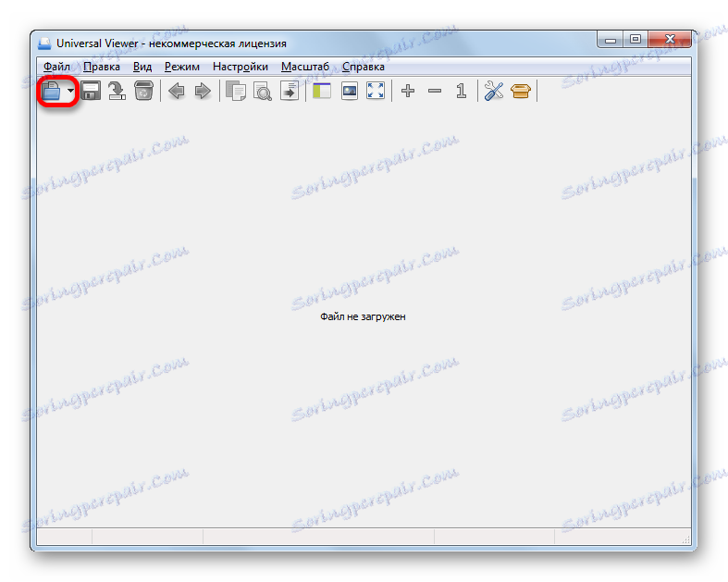The width and height of the screenshot is (728, 582).
Task: Click the Find magnifier toolbar icon
Action: (x=263, y=91)
